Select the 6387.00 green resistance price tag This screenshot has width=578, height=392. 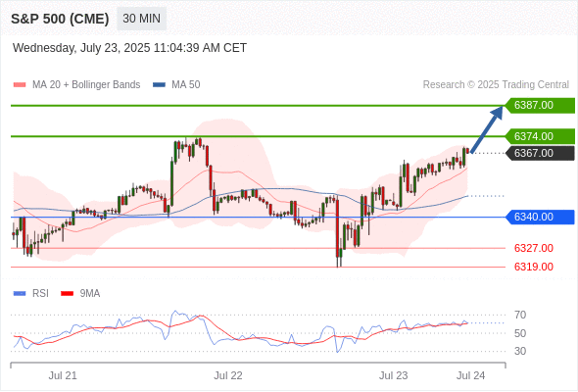[540, 106]
